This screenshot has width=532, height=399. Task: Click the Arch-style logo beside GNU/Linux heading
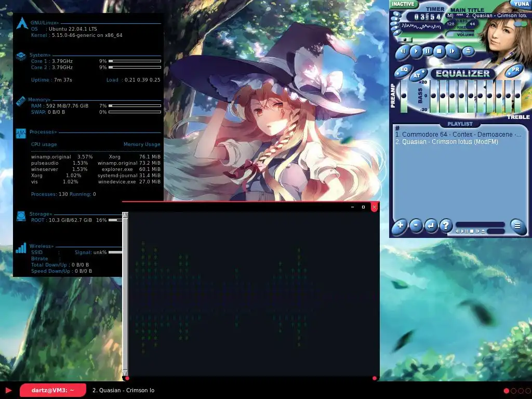tap(22, 23)
